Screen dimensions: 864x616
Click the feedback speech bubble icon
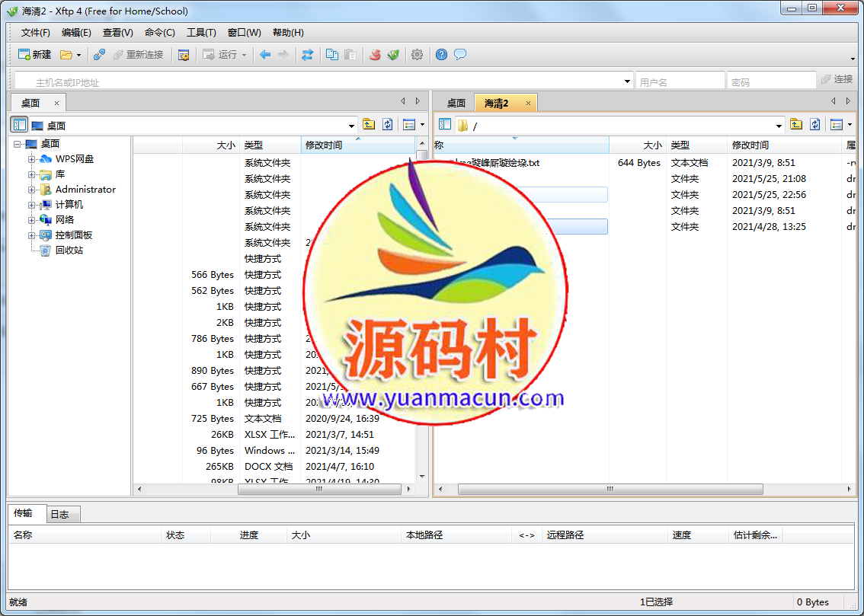click(460, 55)
